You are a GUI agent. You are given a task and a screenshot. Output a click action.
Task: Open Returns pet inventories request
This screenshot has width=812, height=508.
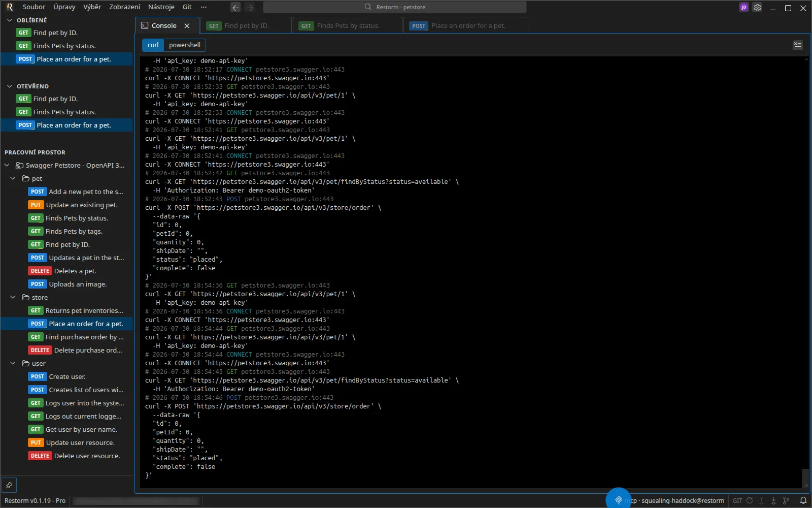(66, 311)
